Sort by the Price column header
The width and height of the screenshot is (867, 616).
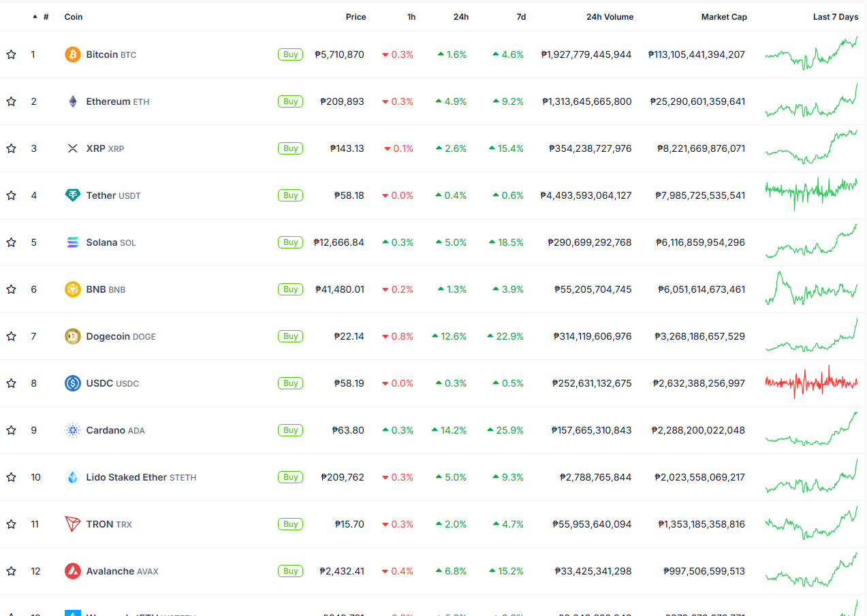(356, 17)
